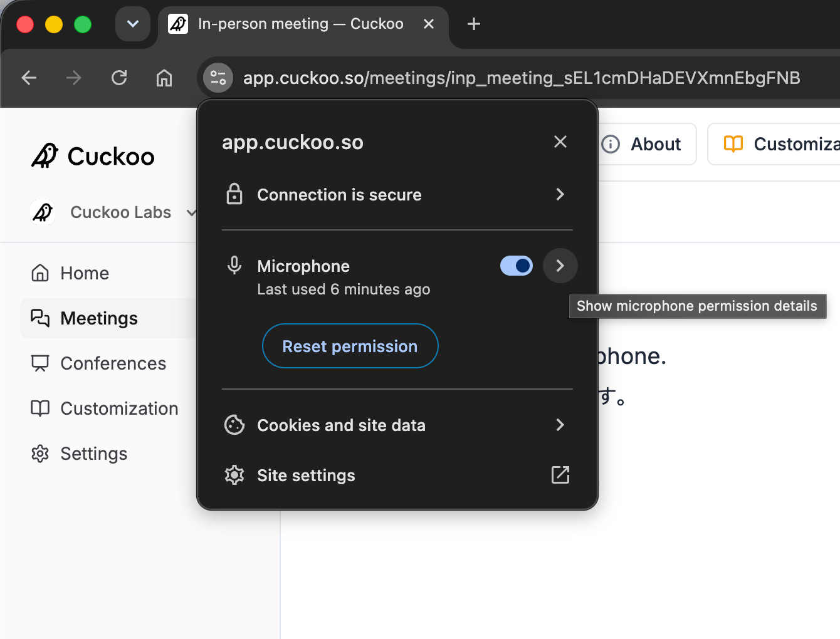Open Meetings in the sidebar
This screenshot has height=639, width=840.
109,318
